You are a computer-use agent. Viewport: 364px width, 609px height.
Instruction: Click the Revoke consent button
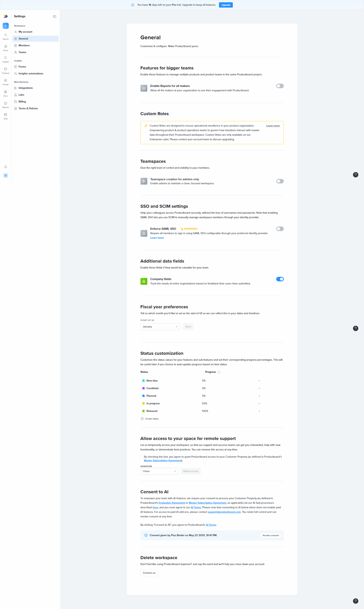[271, 535]
